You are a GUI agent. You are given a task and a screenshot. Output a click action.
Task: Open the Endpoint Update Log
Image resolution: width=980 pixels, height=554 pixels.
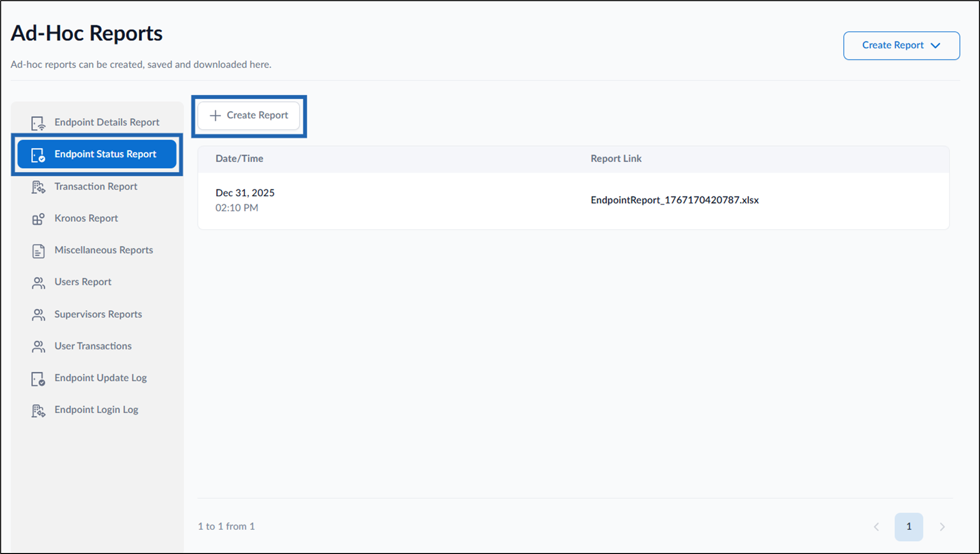click(97, 378)
